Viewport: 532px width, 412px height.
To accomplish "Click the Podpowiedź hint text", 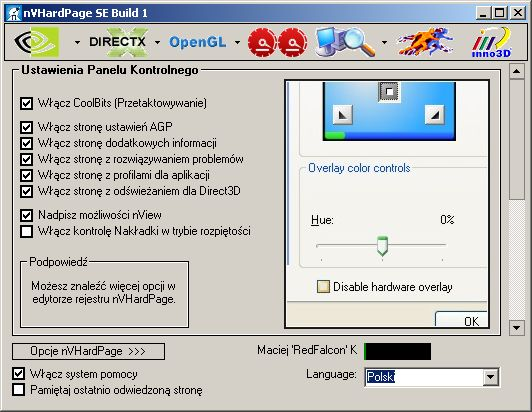I will click(x=103, y=293).
